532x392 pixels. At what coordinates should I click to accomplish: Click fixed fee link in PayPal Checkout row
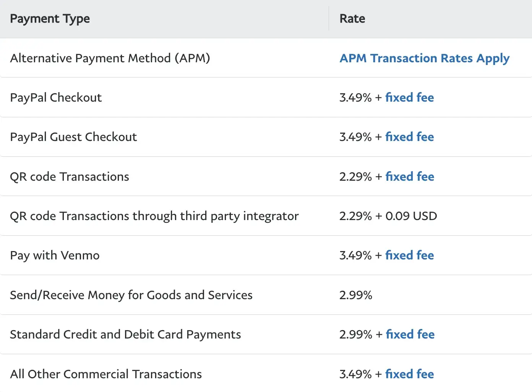tap(409, 97)
